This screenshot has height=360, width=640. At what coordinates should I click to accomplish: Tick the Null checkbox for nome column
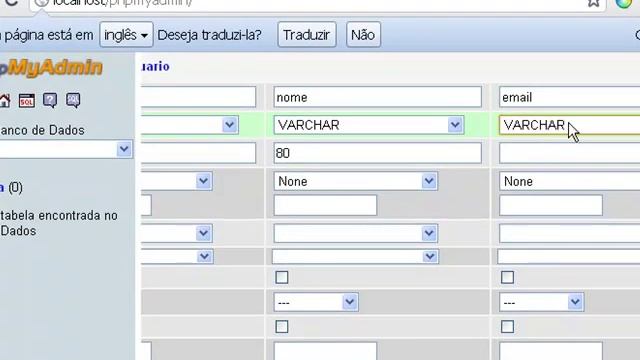(282, 278)
